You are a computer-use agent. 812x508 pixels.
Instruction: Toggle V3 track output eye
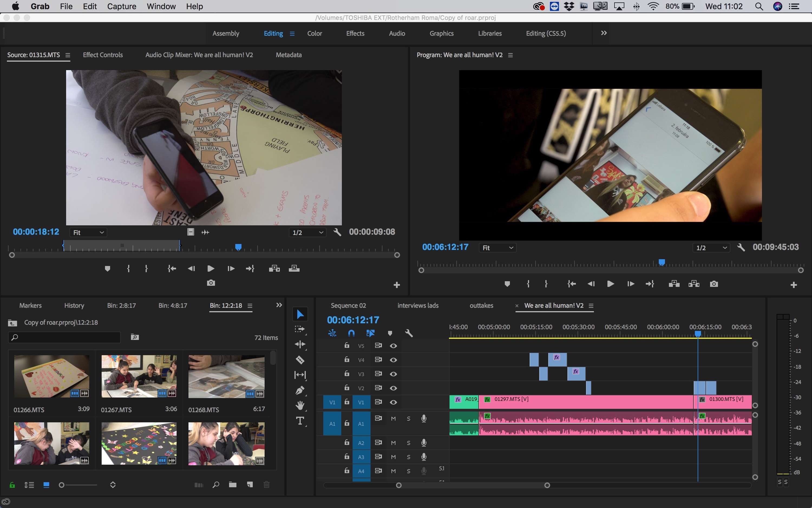point(393,374)
